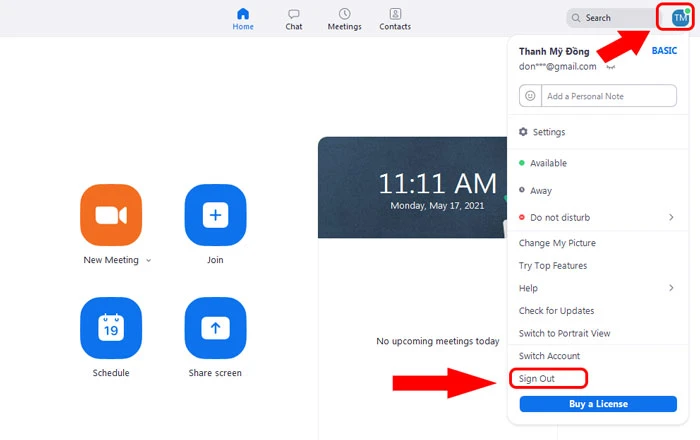Click the orange New Meeting camera icon
Image resolution: width=700 pixels, height=440 pixels.
point(110,215)
